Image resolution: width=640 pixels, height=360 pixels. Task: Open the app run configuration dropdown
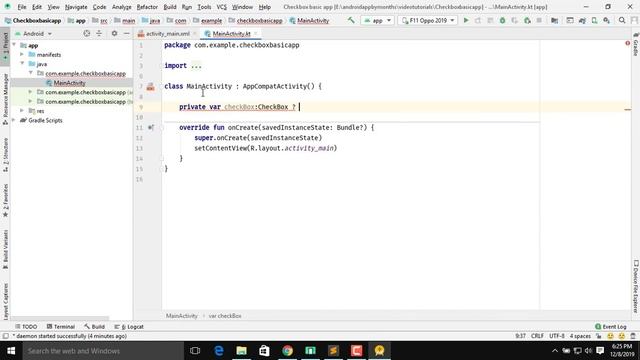tap(378, 20)
